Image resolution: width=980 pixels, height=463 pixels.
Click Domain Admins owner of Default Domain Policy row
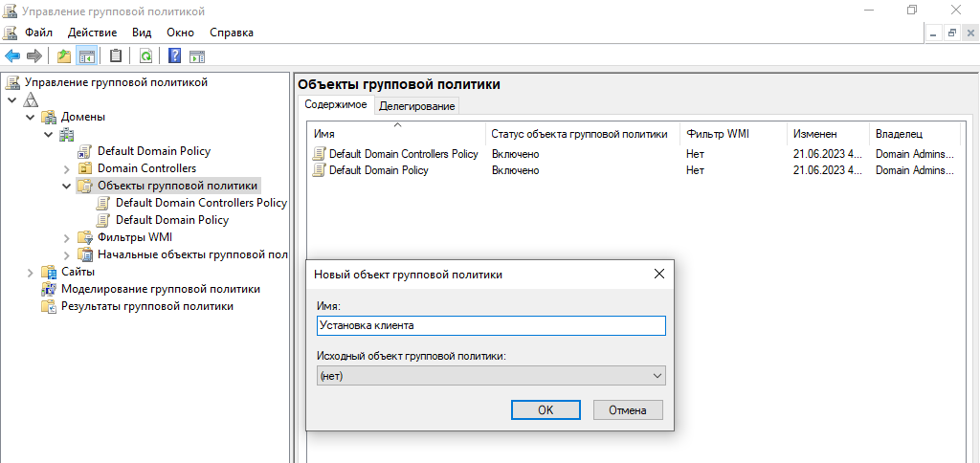pyautogui.click(x=915, y=170)
